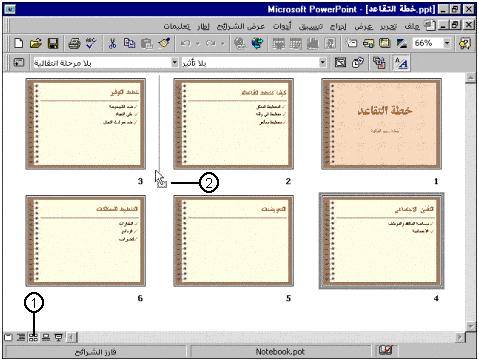Open the تنسيق (Format) menu
This screenshot has width=479, height=361.
click(310, 26)
